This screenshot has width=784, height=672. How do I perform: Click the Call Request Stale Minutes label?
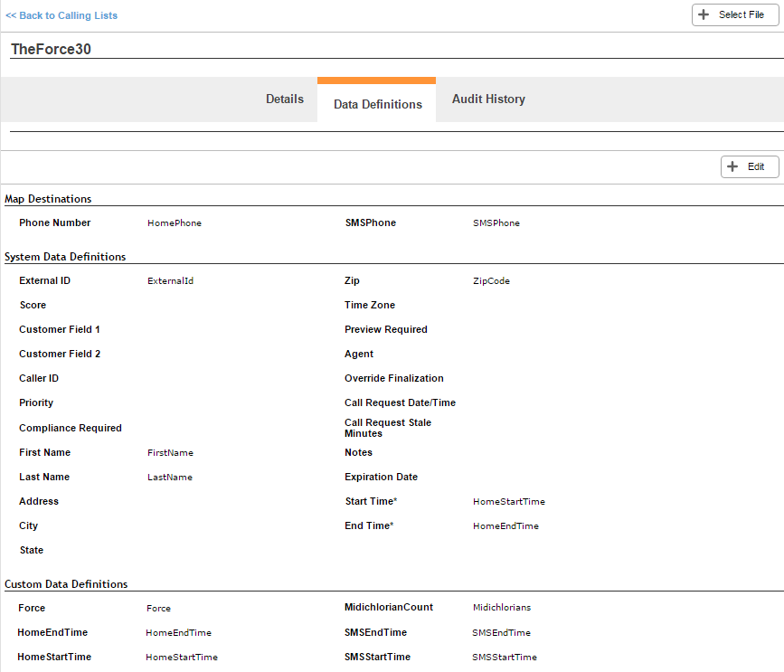[388, 428]
